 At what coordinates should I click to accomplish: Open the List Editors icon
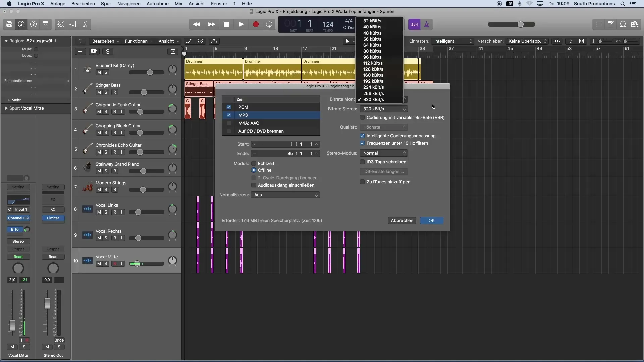tap(598, 24)
